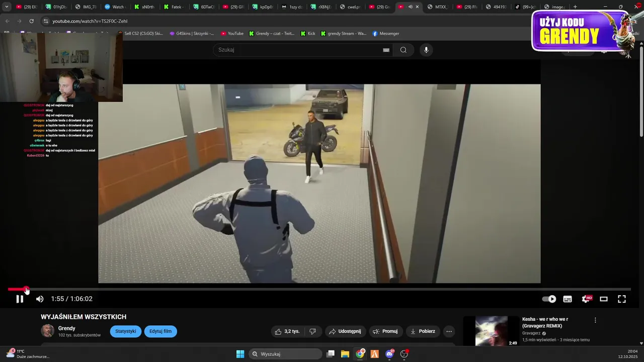
Task: Close the active YouTube tab
Action: (x=417, y=7)
